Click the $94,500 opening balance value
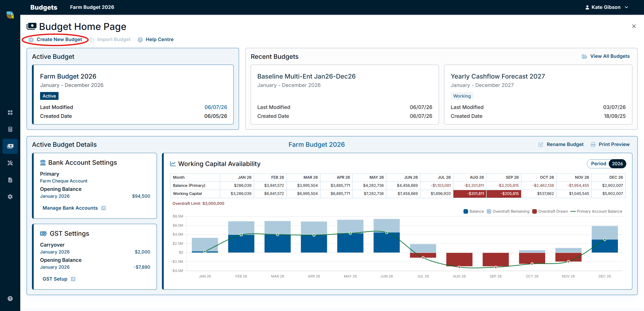Viewport: 644px width, 311px height. (141, 196)
